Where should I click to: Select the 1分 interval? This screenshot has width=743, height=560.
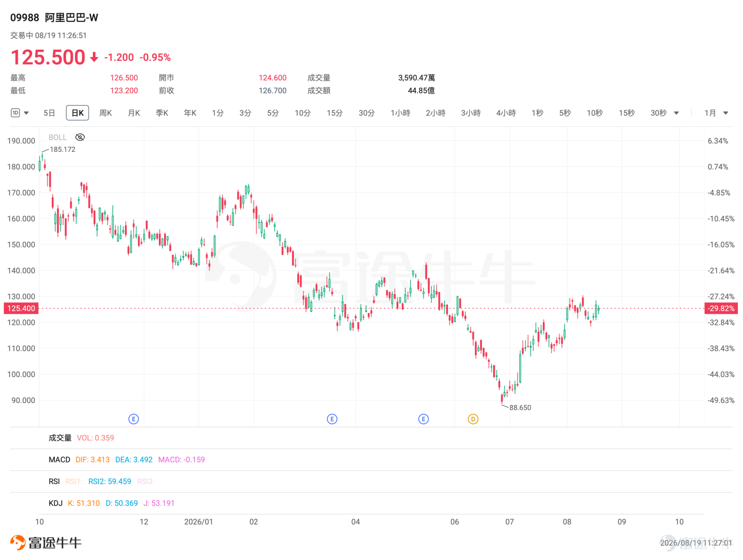tap(218, 113)
